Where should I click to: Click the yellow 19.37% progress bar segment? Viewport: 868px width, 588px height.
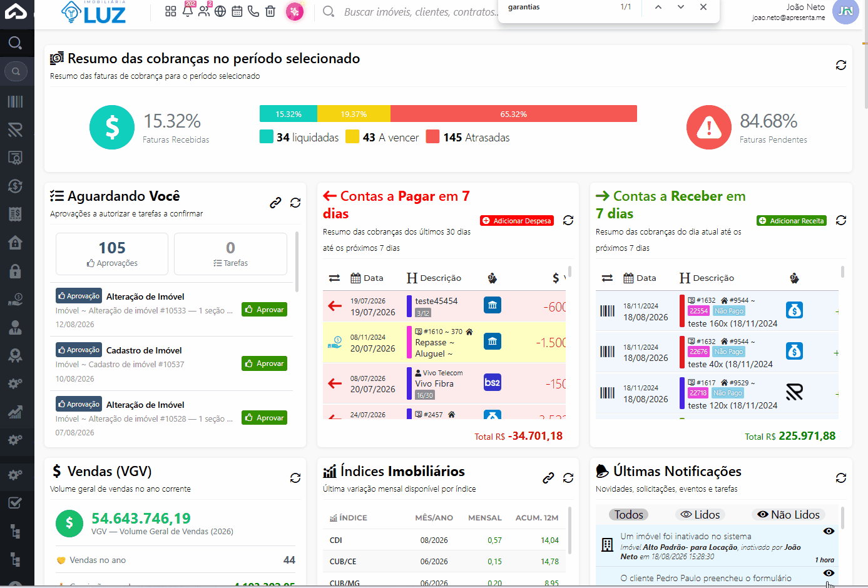354,114
